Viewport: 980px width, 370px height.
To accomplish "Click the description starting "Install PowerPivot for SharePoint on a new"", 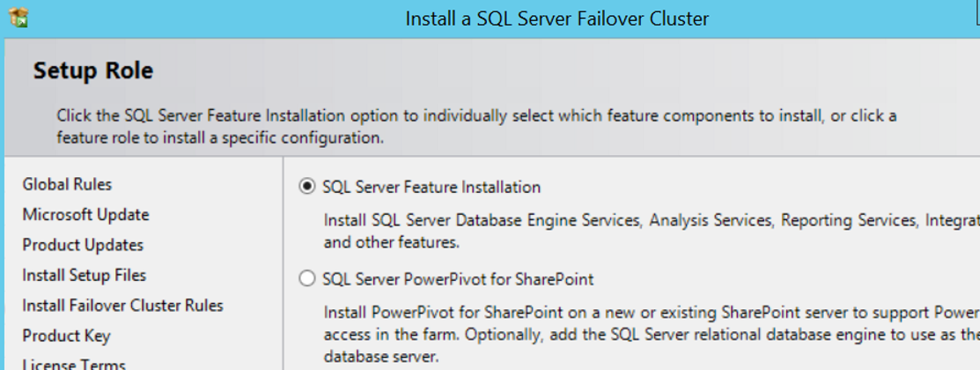I will [x=652, y=335].
